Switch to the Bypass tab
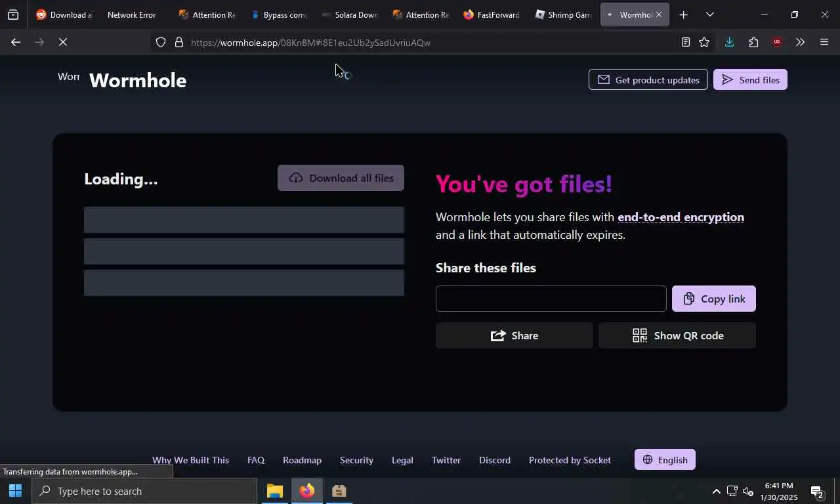840x504 pixels. click(x=278, y=14)
